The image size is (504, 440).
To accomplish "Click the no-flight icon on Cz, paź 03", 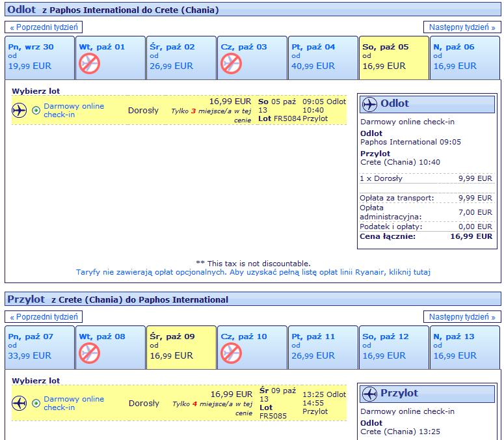I will click(231, 63).
